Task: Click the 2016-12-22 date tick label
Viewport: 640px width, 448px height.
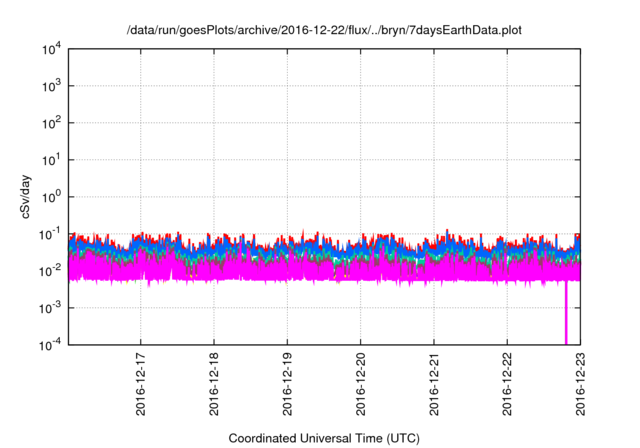Action: point(507,384)
